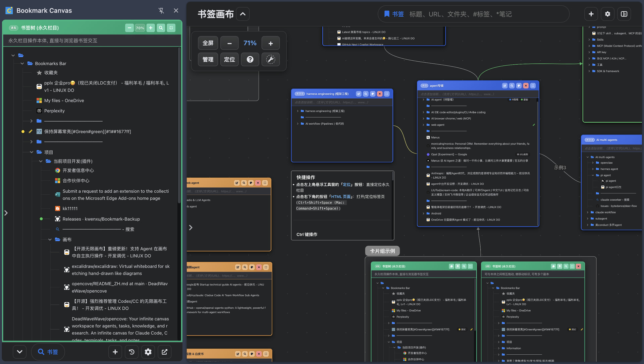The image size is (644, 364).
Task: Open the wrench tools button in floating toolbar
Action: [x=271, y=59]
